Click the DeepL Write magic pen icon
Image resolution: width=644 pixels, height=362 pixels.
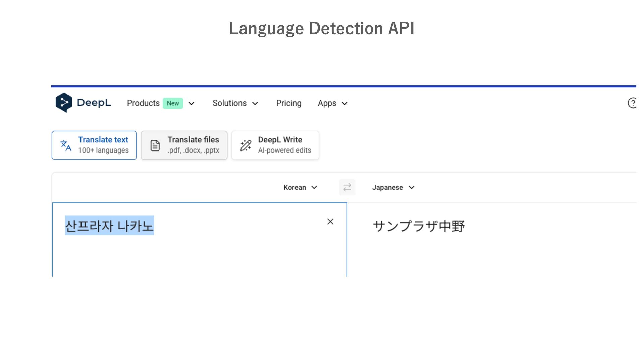coord(246,145)
